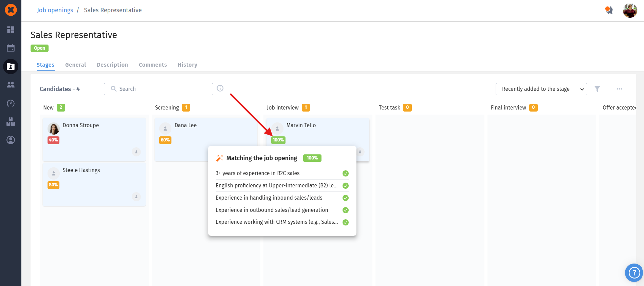Switch to the History tab
The width and height of the screenshot is (644, 286).
click(x=187, y=65)
